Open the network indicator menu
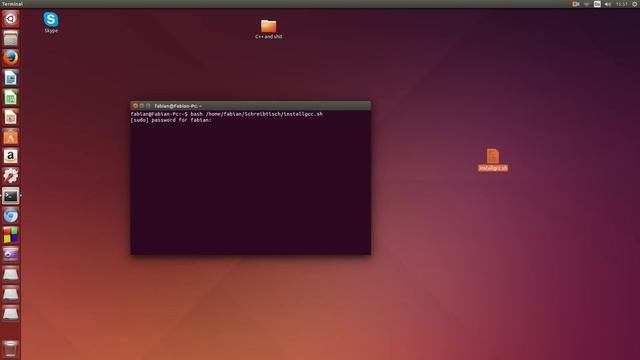 pos(587,4)
